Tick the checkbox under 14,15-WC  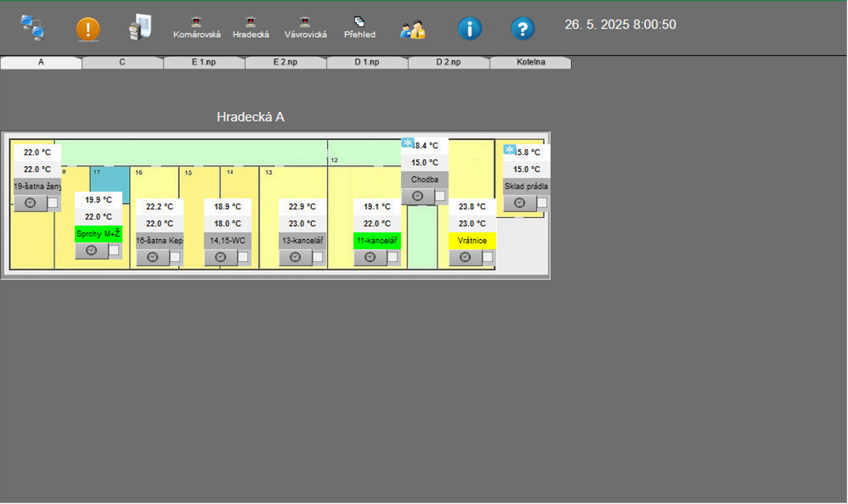click(243, 257)
